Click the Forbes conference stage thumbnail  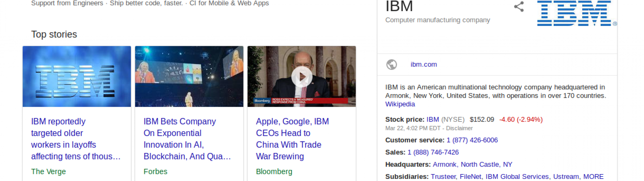[189, 76]
